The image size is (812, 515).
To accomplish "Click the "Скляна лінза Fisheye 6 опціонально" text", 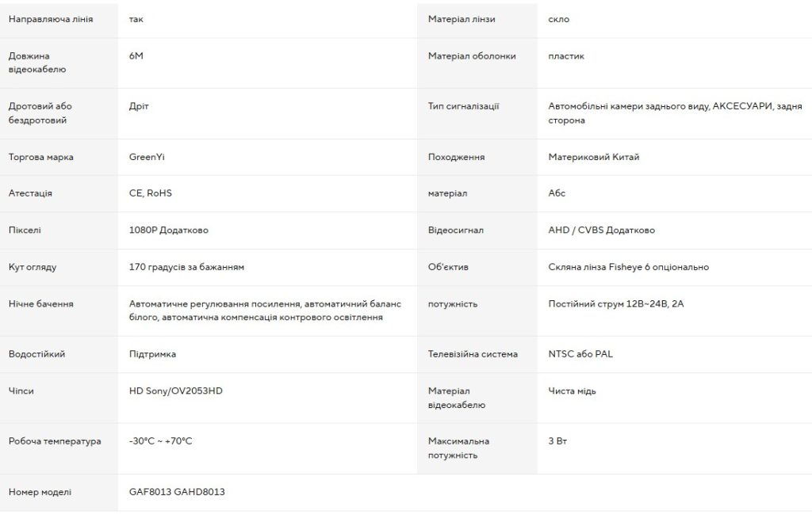I will [629, 267].
